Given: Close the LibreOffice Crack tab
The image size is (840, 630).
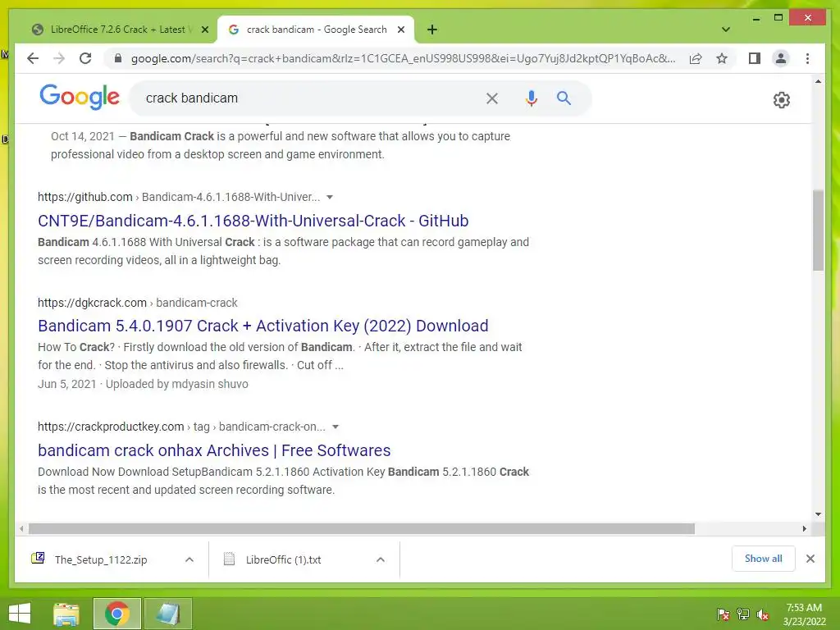Looking at the screenshot, I should 204,30.
